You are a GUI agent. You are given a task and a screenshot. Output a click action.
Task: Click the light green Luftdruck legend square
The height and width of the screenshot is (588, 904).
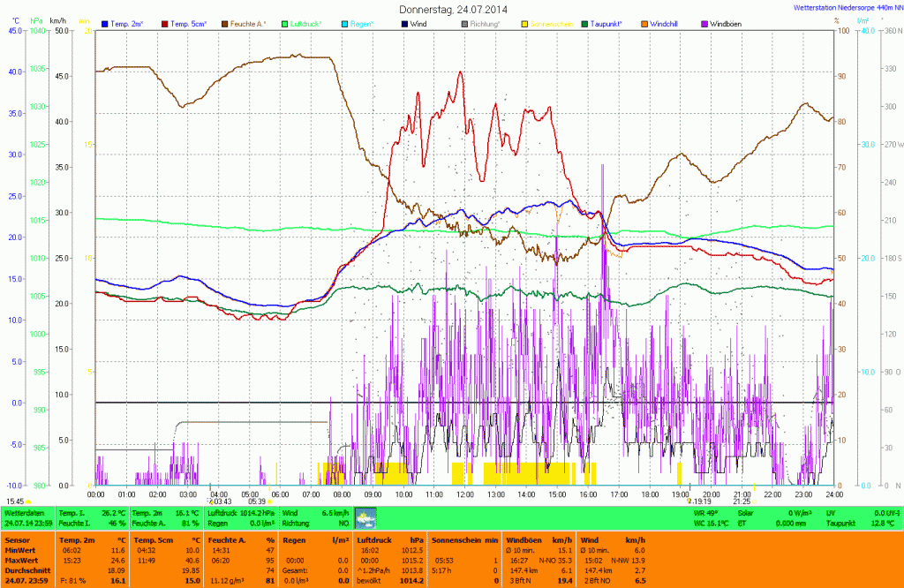point(285,23)
